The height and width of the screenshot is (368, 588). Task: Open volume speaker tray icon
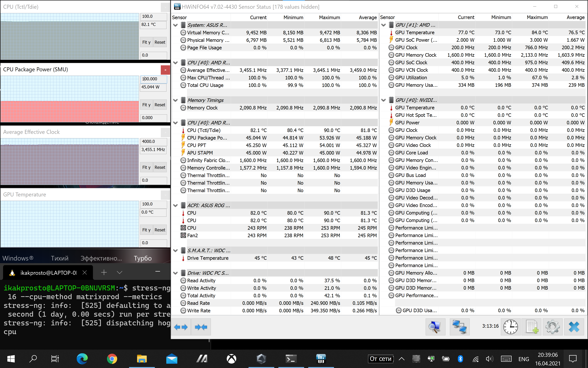(489, 359)
